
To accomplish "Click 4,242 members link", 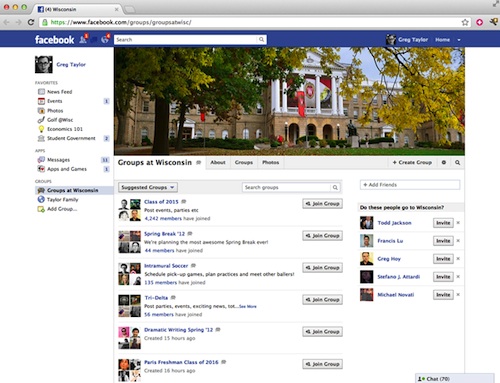I will (x=163, y=219).
